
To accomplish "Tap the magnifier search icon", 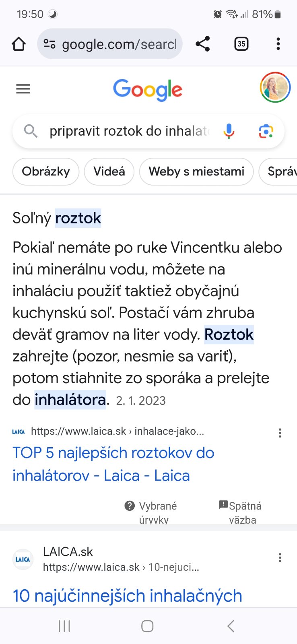I will point(31,131).
